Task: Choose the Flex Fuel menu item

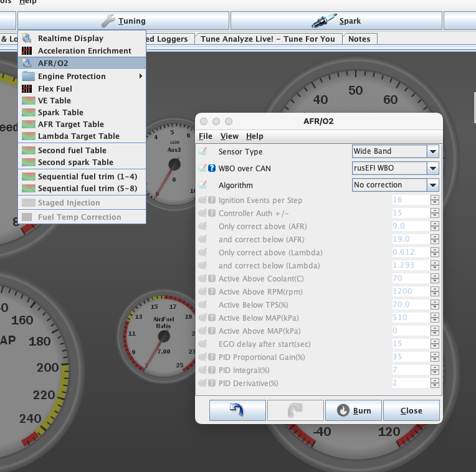Action: click(82, 88)
